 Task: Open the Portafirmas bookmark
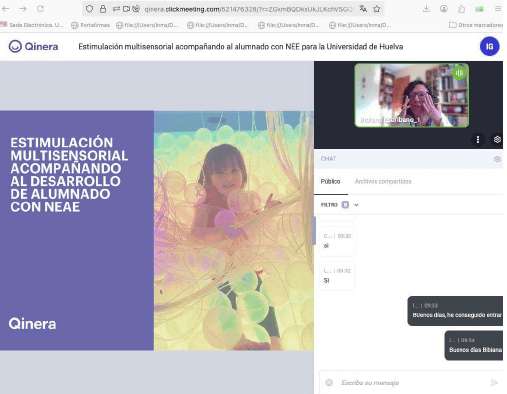(x=91, y=25)
